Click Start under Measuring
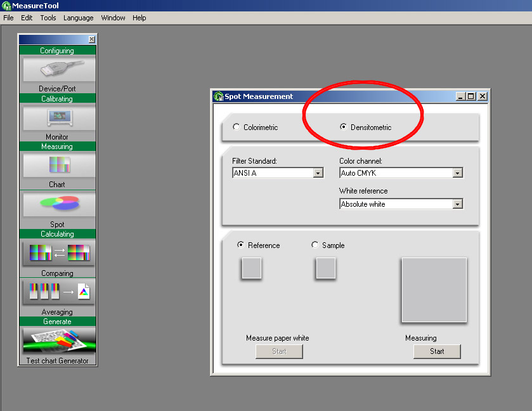The width and height of the screenshot is (532, 411). (437, 351)
